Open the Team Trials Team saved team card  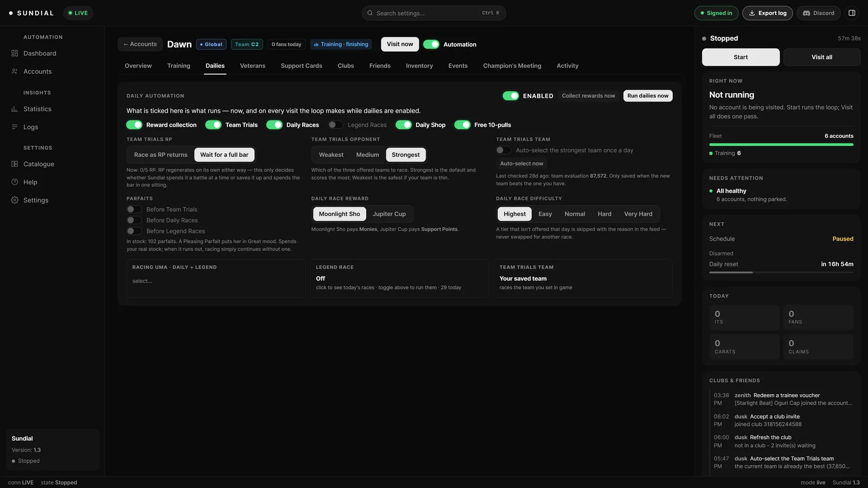click(x=583, y=278)
